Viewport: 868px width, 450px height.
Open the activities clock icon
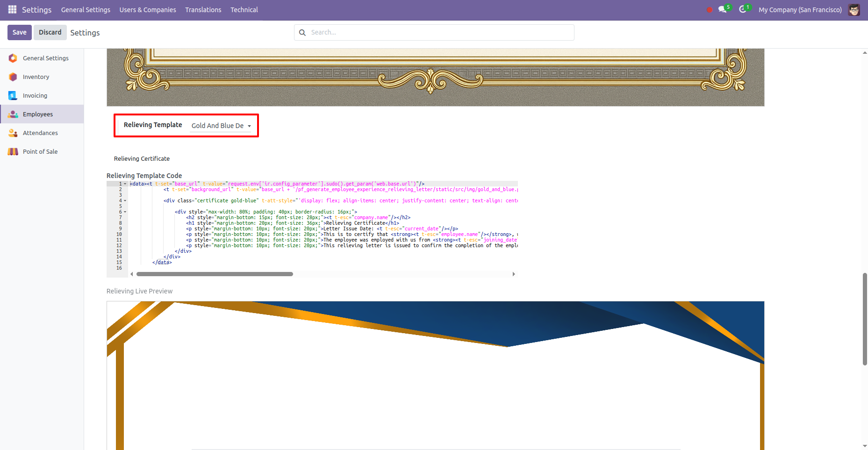tap(743, 10)
